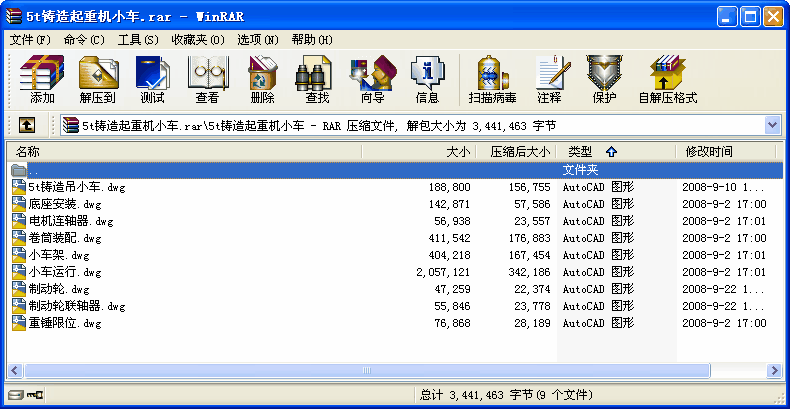Click the file icon of 5t铸造吊小车.dwg
The image size is (790, 409).
tap(19, 187)
